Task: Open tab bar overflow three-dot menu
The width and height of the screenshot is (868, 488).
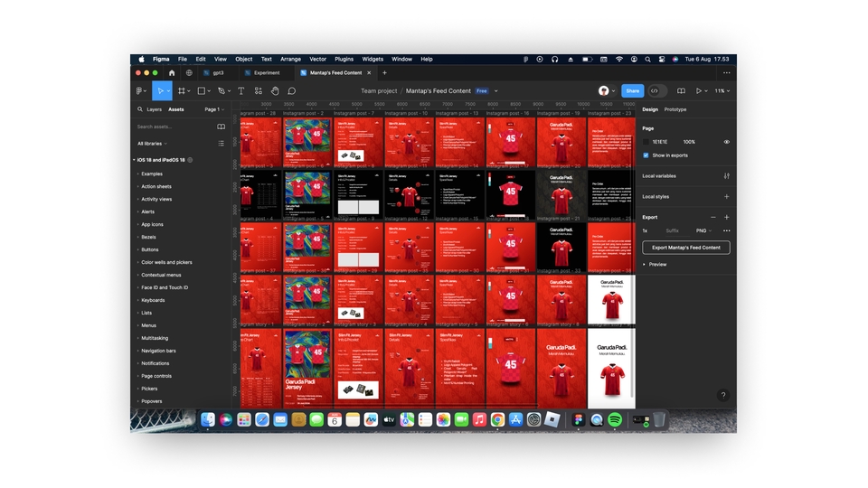Action: coord(726,72)
